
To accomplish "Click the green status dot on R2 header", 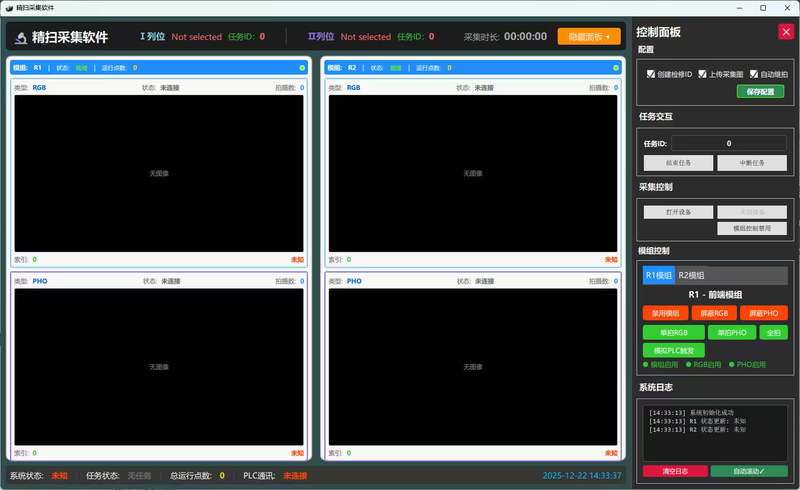I will point(617,68).
